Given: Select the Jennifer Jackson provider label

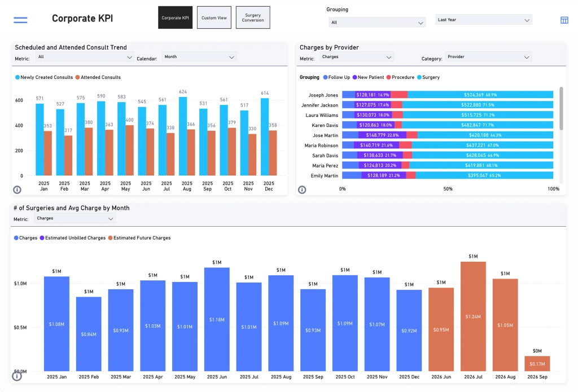Looking at the screenshot, I should 319,105.
